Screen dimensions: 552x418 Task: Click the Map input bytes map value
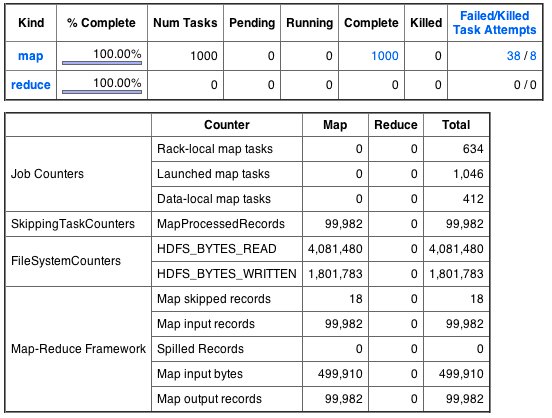click(x=340, y=374)
